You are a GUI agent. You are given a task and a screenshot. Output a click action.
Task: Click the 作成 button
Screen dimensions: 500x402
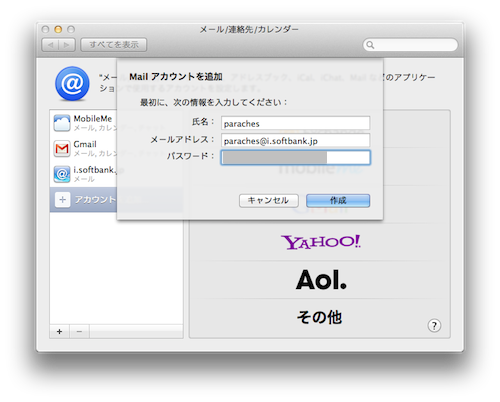[338, 201]
